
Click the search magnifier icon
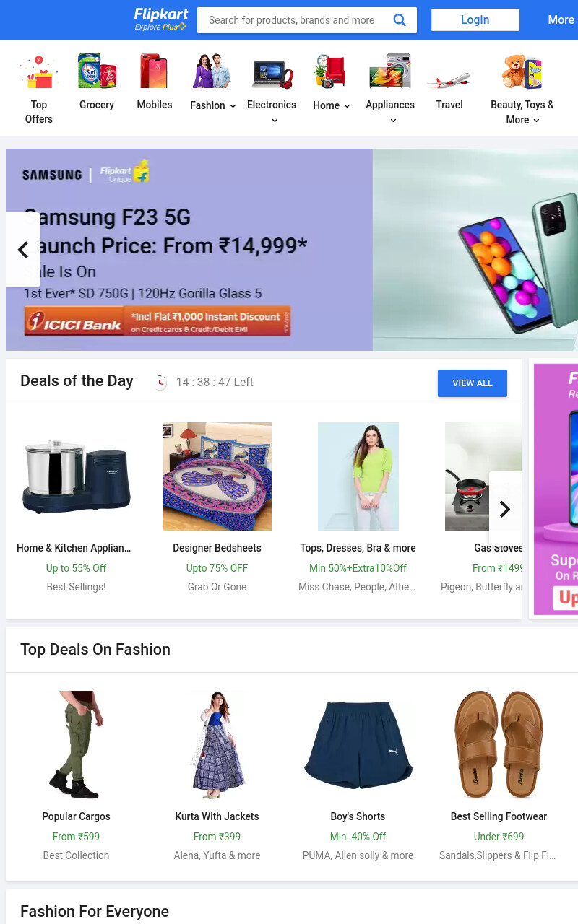coord(400,20)
